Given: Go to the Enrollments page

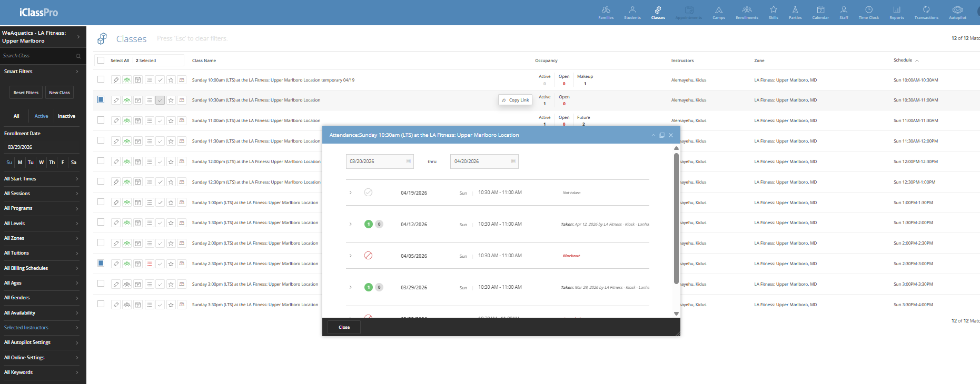Looking at the screenshot, I should click(747, 13).
